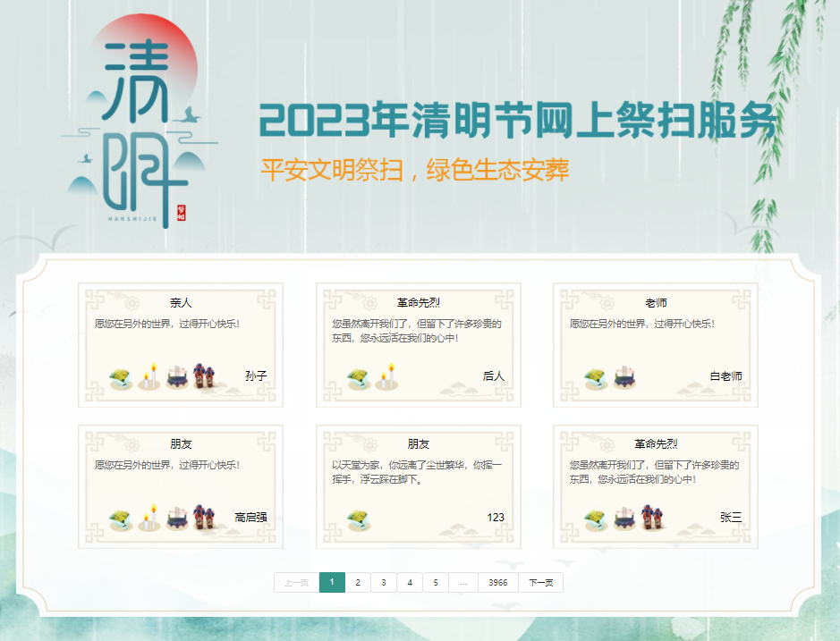Click 朋友 title on 123 card
The image size is (840, 641).
(x=419, y=444)
